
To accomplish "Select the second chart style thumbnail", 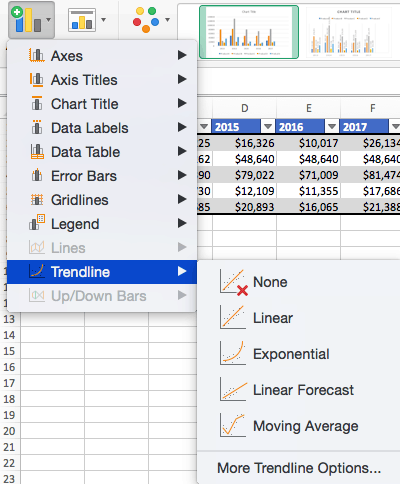I will pos(348,32).
